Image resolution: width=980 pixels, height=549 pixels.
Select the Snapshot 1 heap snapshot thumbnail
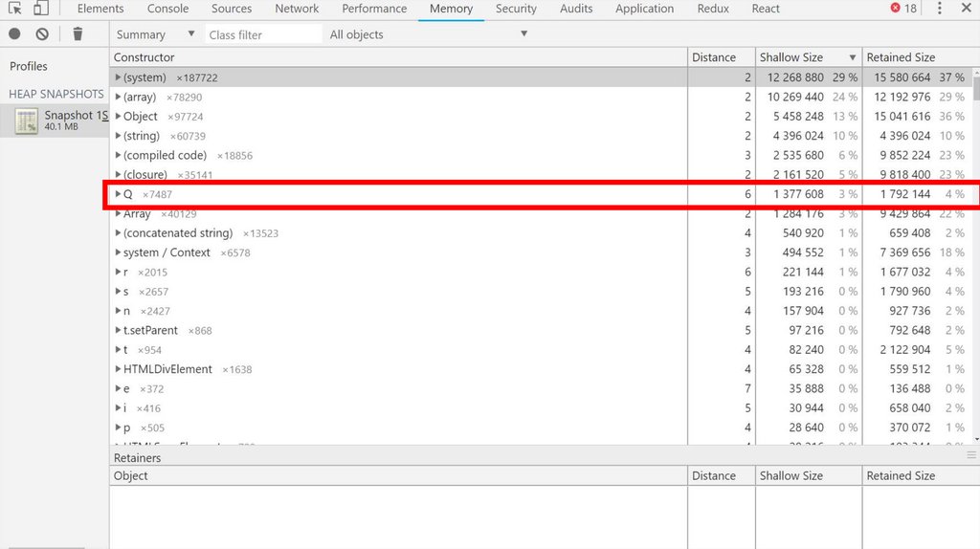26,121
